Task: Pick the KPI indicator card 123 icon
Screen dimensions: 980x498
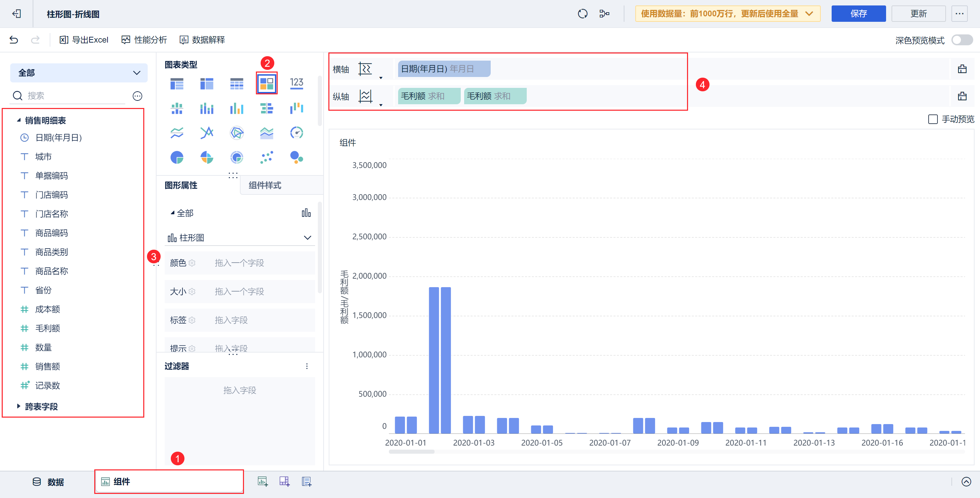Action: (x=296, y=83)
